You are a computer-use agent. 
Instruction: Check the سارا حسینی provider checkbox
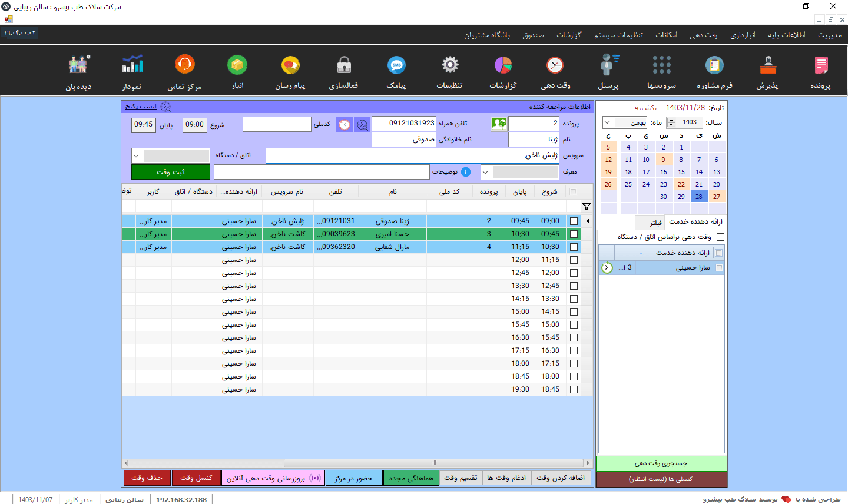[719, 268]
